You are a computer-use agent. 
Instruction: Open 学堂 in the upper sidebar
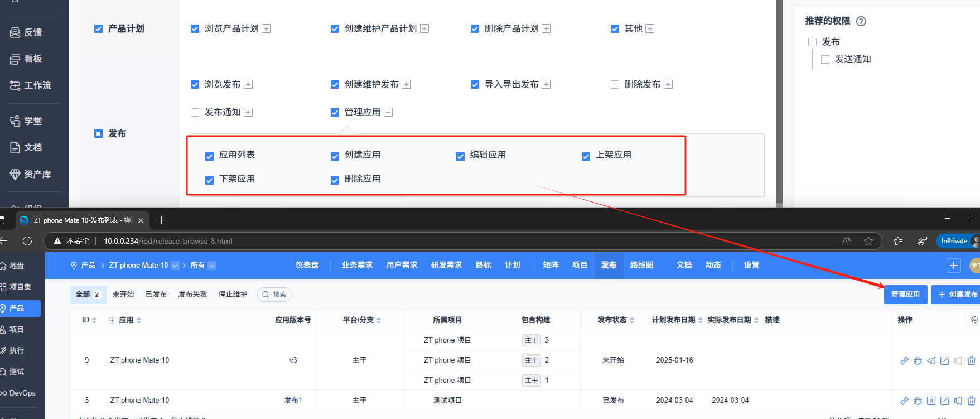click(26, 121)
